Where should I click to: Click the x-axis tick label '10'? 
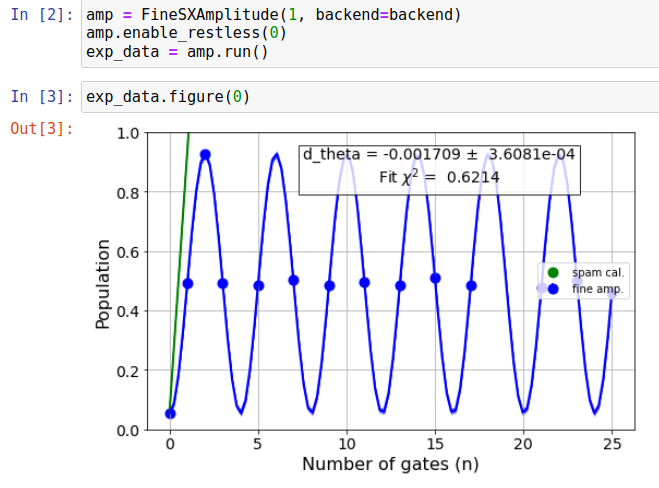tap(347, 444)
